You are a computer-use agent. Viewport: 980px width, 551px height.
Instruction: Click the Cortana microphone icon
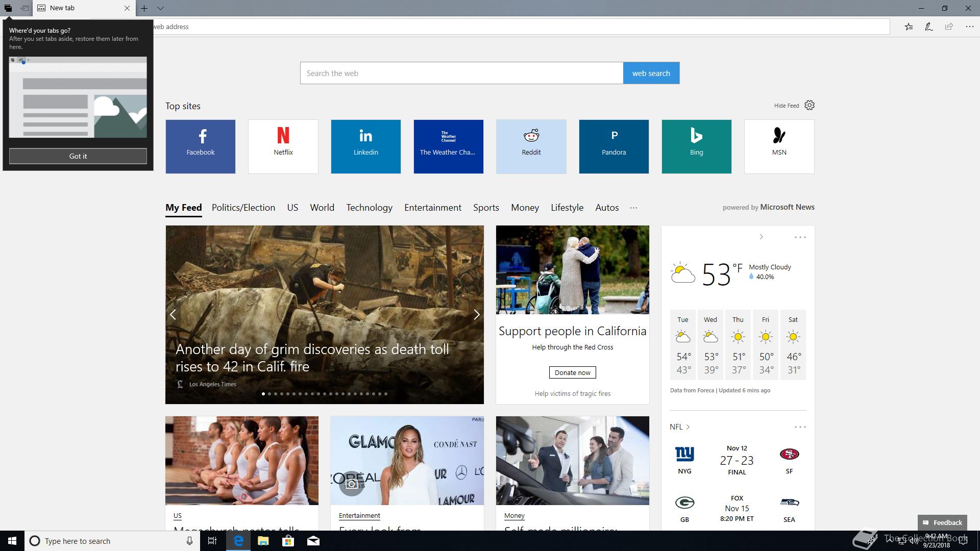click(x=189, y=541)
